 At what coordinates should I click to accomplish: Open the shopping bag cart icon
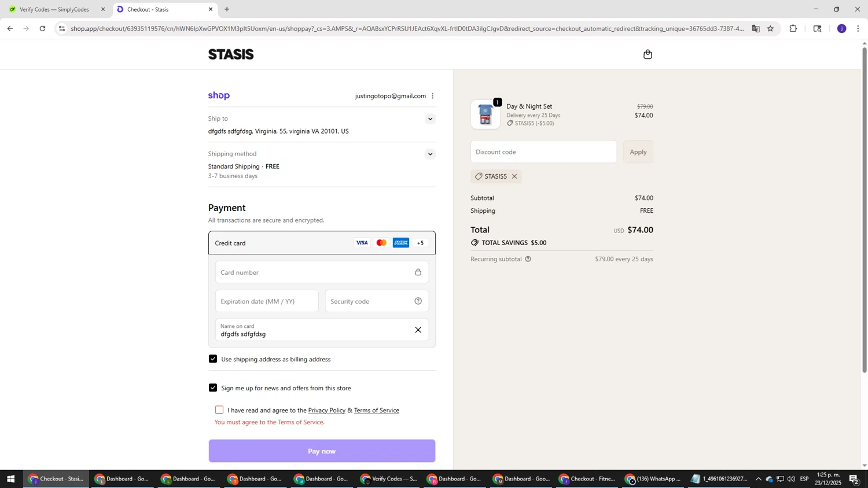coord(648,54)
